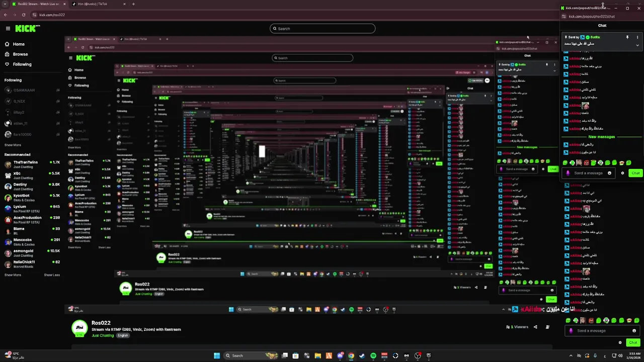The height and width of the screenshot is (362, 644).
Task: Open Lysium recommended channel
Action: click(32, 209)
